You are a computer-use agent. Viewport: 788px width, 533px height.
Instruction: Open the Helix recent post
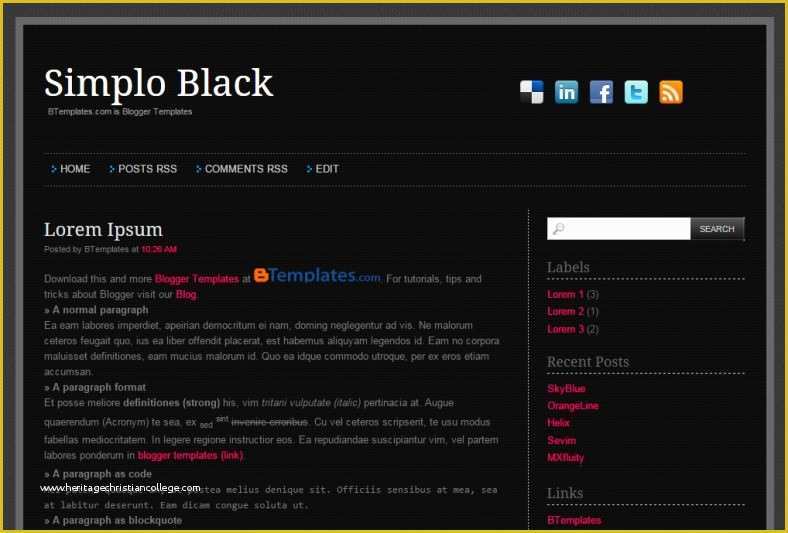coord(558,423)
